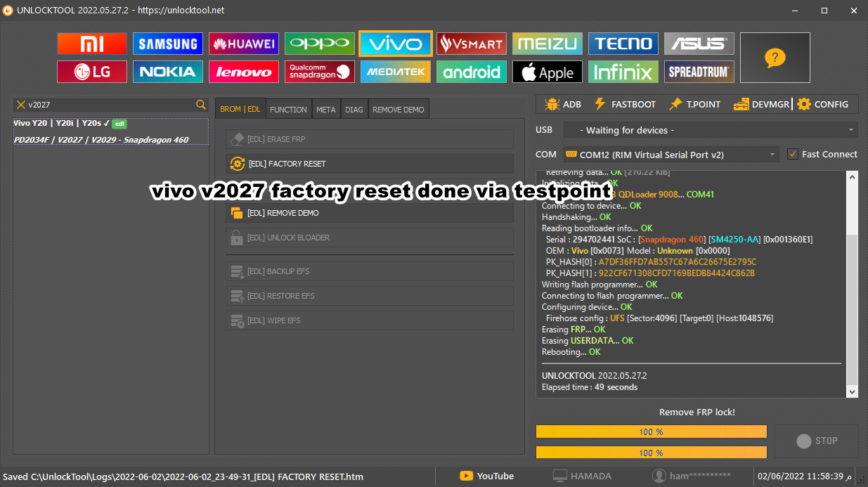This screenshot has height=487, width=868.
Task: Run [EDL] FACTORY RESET
Action: click(370, 164)
